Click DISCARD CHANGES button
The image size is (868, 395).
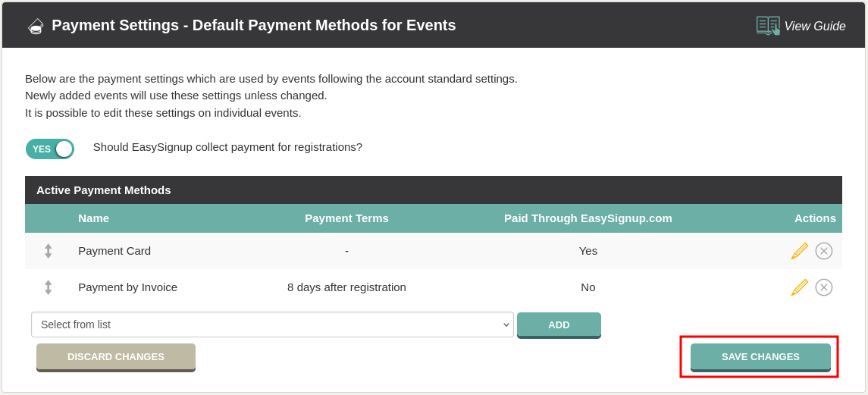coord(116,357)
